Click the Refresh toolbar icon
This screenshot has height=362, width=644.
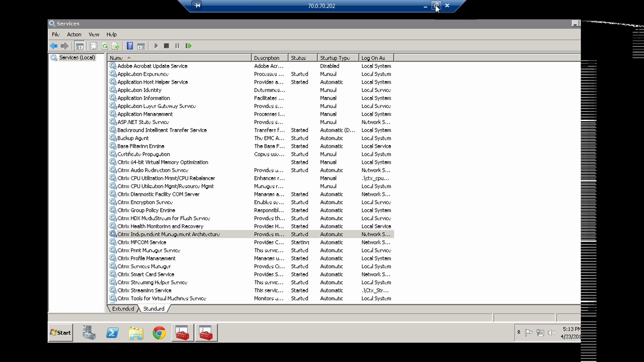click(105, 46)
